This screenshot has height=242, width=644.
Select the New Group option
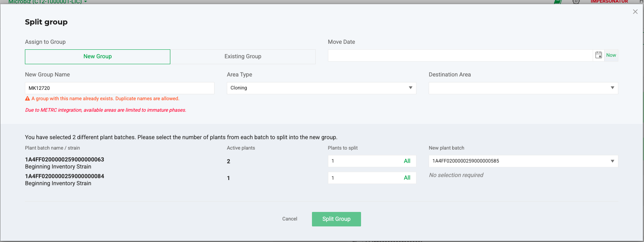point(97,56)
